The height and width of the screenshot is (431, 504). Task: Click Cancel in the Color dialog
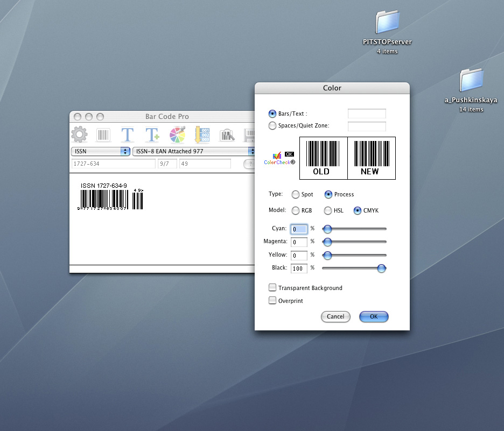pos(335,317)
